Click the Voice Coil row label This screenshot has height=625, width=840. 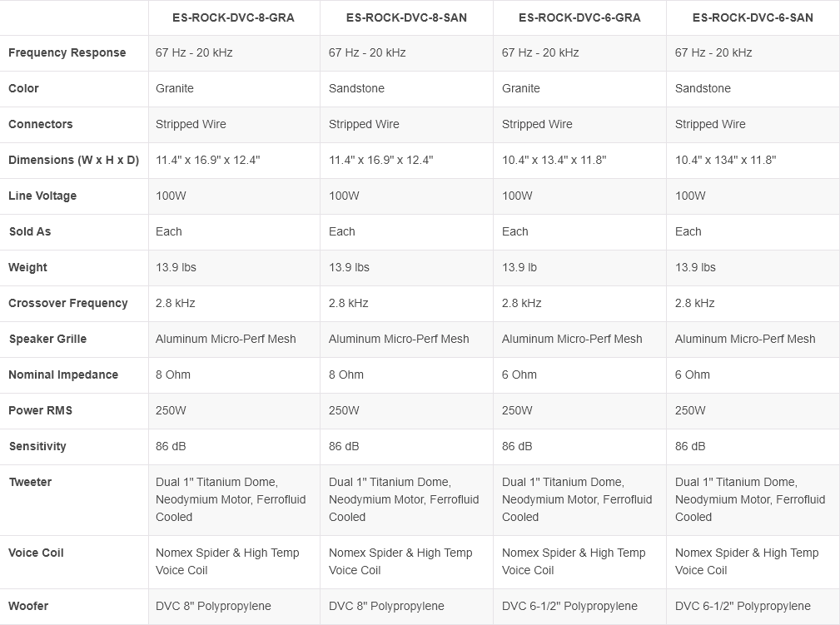click(37, 553)
